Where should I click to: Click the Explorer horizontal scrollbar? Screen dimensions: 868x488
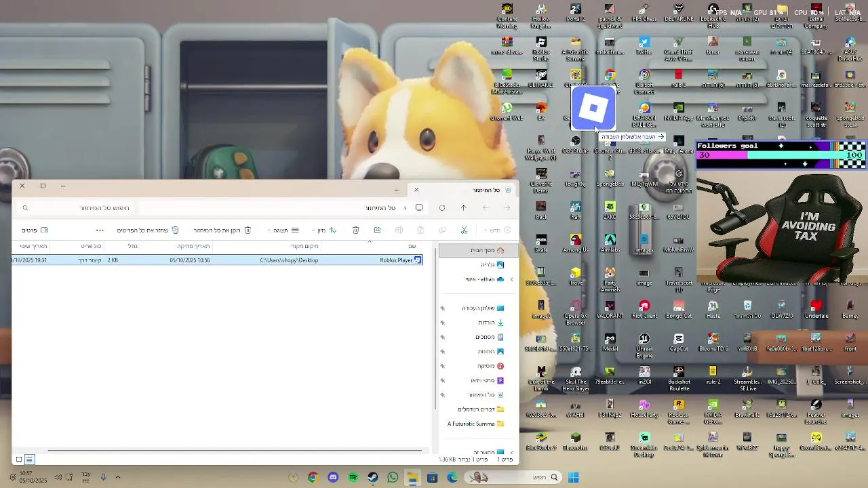(x=234, y=450)
